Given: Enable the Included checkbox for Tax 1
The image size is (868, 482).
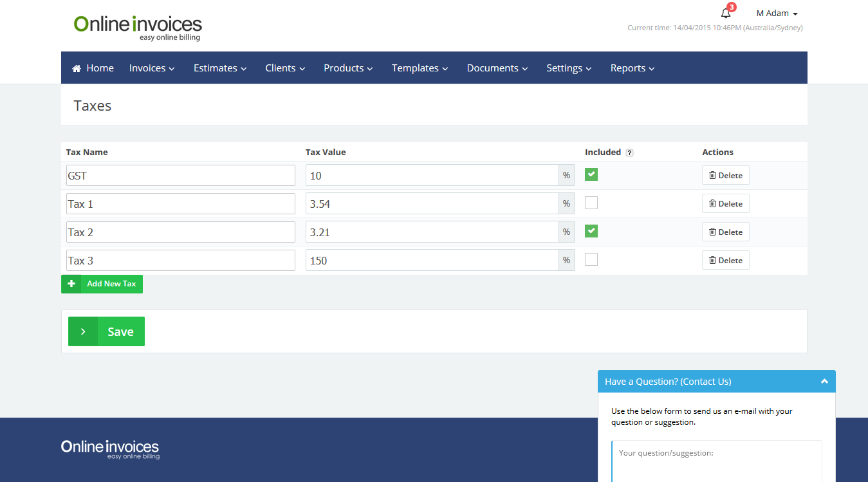Looking at the screenshot, I should pyautogui.click(x=591, y=203).
